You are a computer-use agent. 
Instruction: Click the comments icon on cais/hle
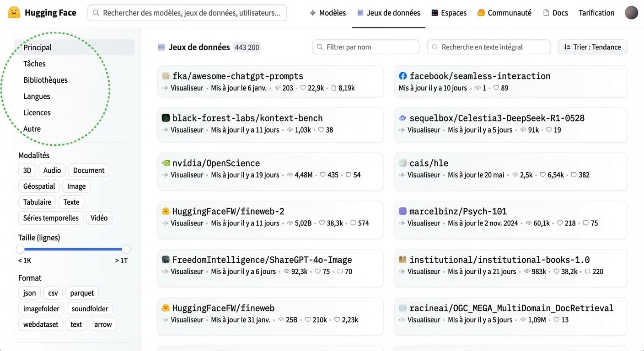(574, 175)
